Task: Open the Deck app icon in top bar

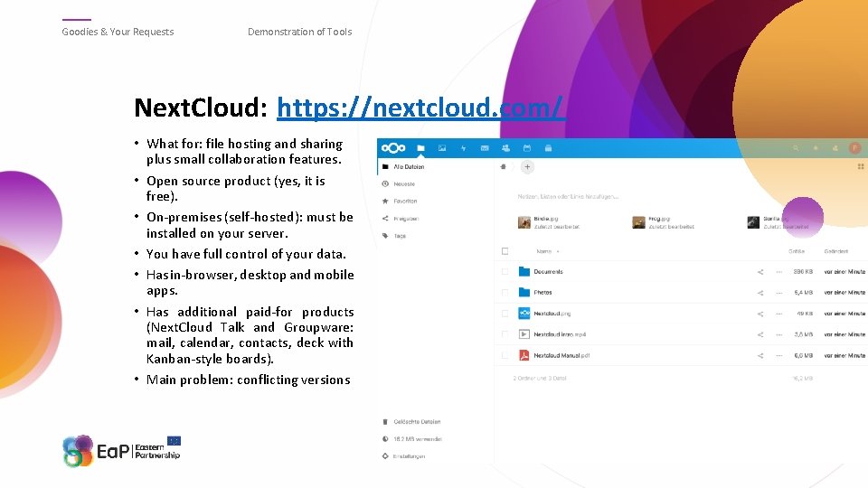Action: [548, 148]
